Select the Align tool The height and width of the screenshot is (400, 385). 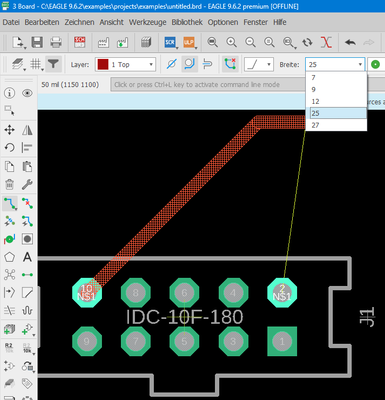[27, 147]
